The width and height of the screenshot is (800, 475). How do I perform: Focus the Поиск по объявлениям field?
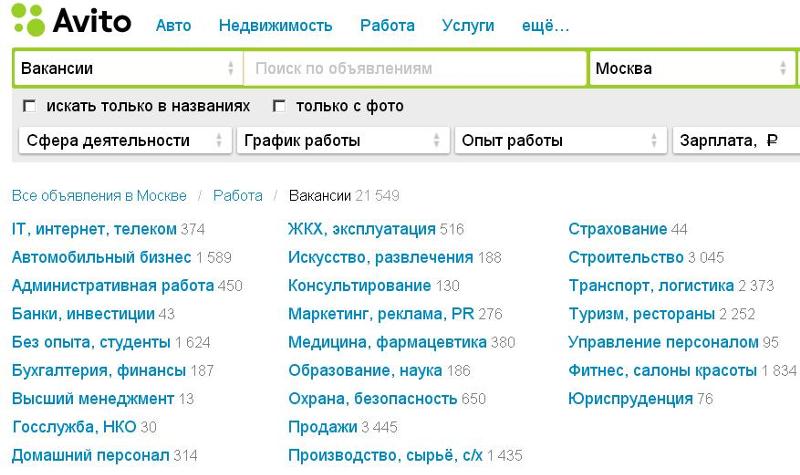pyautogui.click(x=415, y=68)
